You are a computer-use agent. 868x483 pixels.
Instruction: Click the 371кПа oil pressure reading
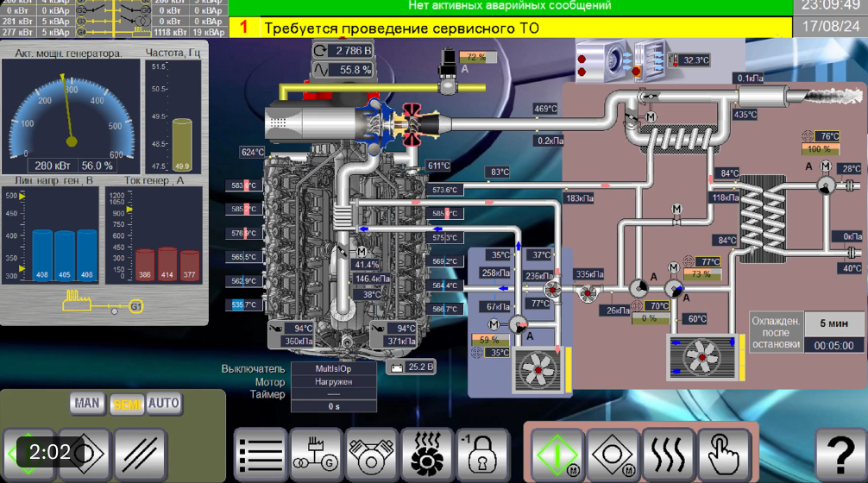tap(401, 342)
